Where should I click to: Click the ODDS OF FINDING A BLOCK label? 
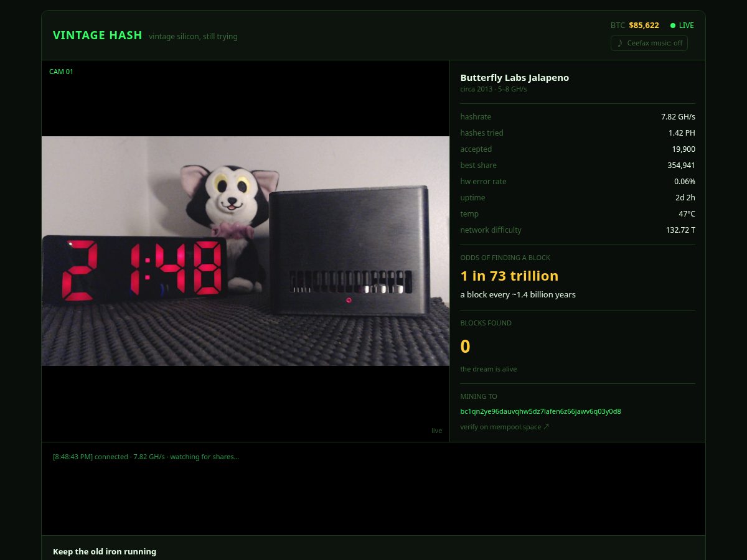[505, 258]
